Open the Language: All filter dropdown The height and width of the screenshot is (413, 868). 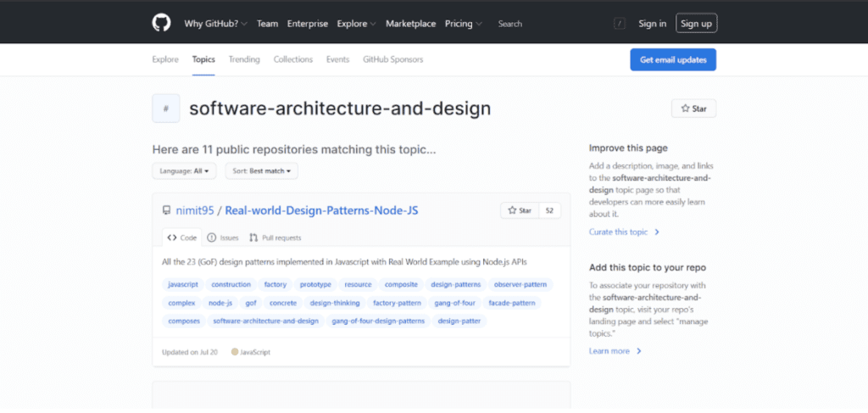tap(184, 171)
